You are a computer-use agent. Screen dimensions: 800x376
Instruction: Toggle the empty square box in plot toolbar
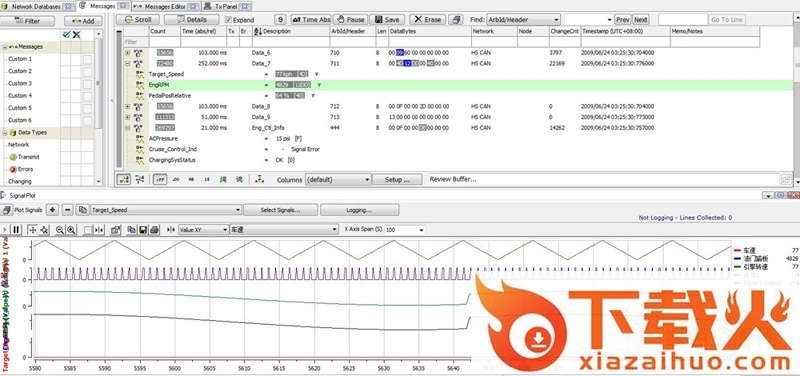coord(88,230)
